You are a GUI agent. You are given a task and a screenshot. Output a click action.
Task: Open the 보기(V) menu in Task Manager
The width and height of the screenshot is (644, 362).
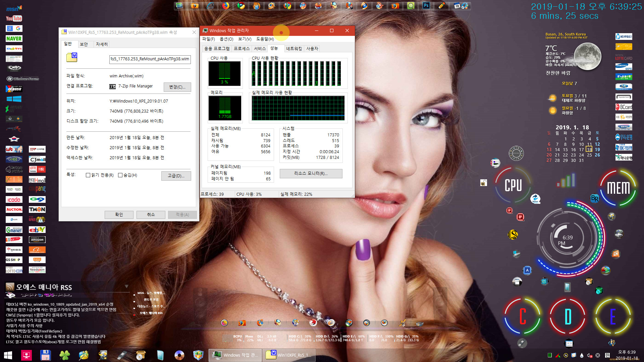(245, 39)
